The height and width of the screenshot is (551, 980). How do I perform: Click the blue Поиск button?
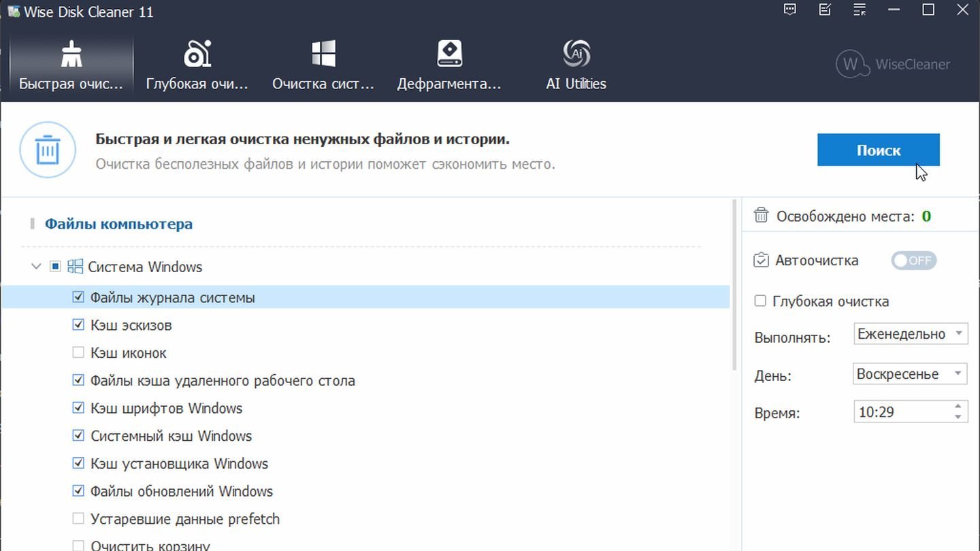point(878,150)
